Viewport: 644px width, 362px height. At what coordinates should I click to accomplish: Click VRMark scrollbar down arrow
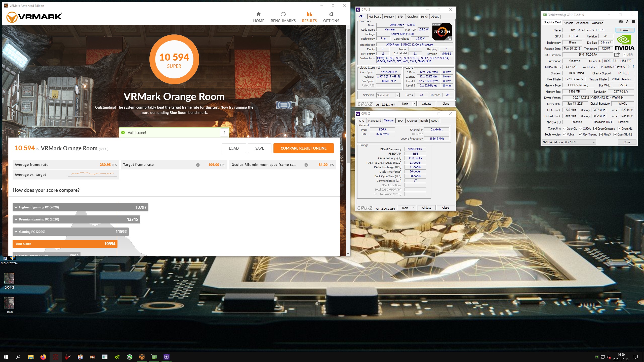(348, 254)
